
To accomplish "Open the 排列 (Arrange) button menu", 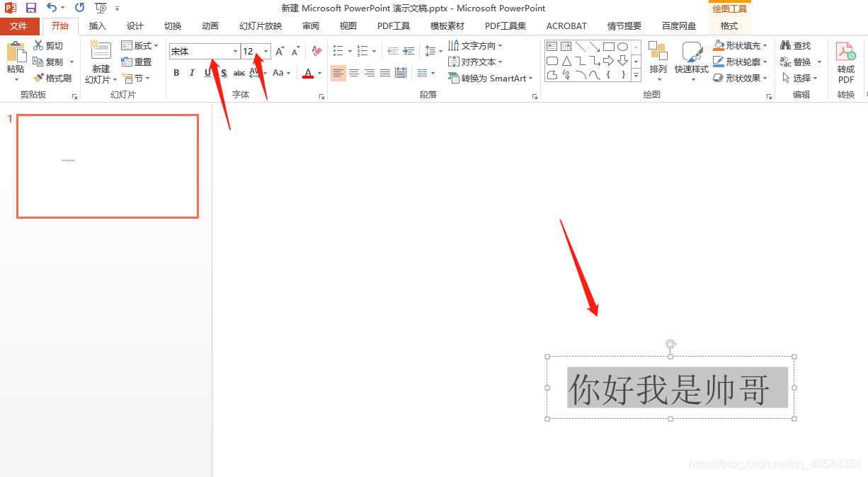I will (658, 62).
